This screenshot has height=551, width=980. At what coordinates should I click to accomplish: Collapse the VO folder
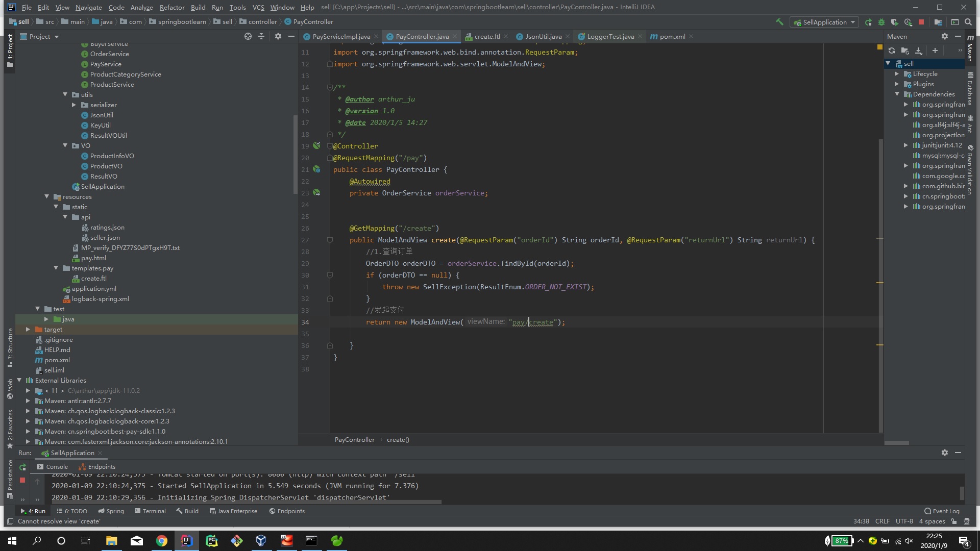(x=65, y=145)
